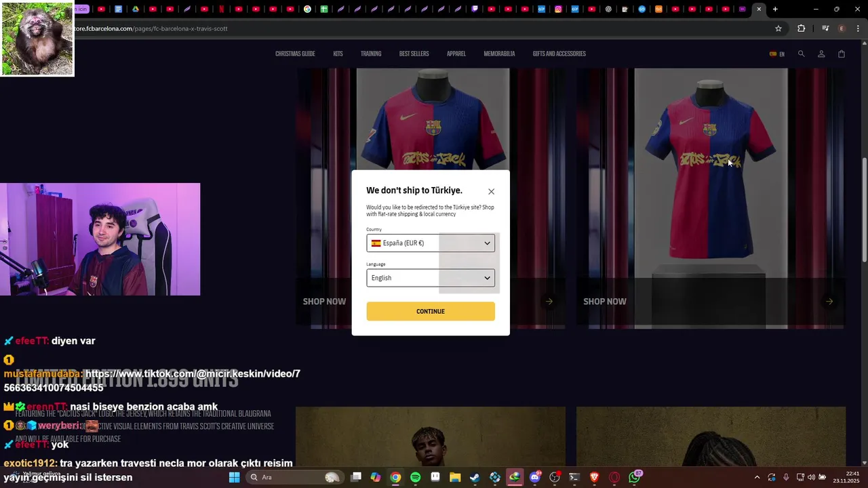
Task: Open Opera browser from the taskbar
Action: point(614,477)
